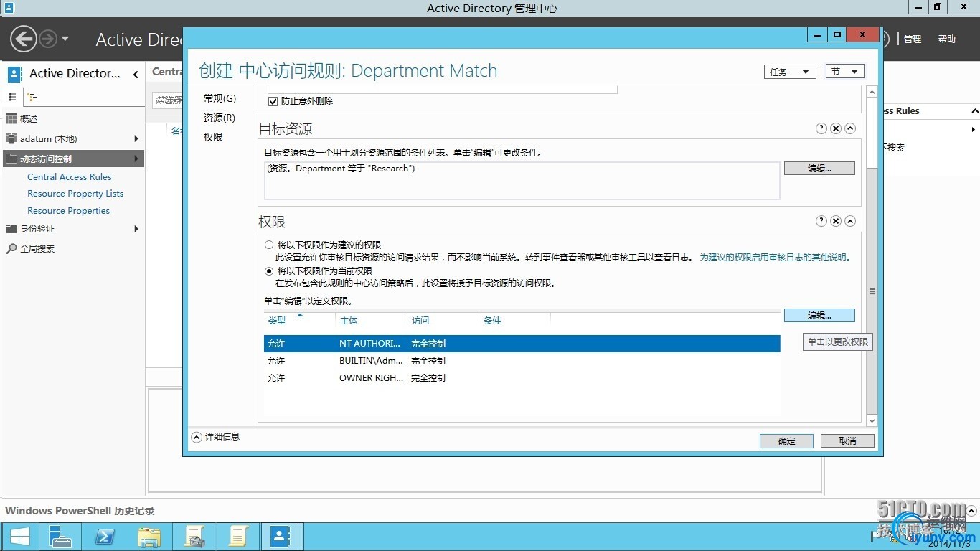This screenshot has width=980, height=551.
Task: Click the dialog scrollbar up arrow
Action: [872, 92]
